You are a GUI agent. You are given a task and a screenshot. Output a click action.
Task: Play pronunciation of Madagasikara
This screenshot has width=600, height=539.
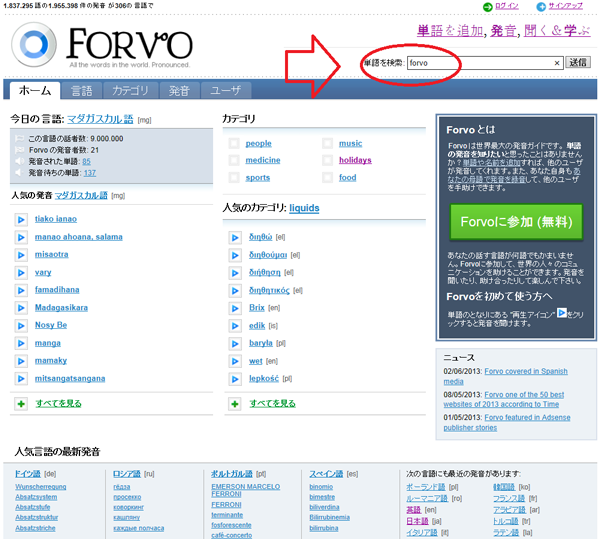pyautogui.click(x=21, y=308)
